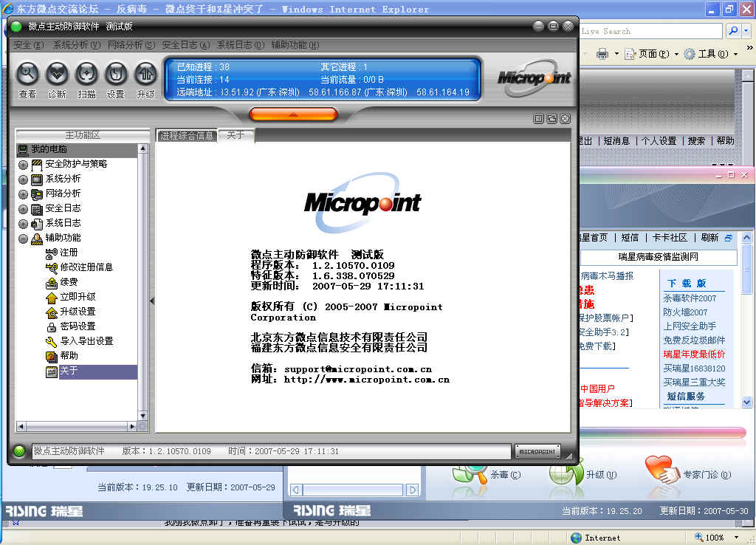Click the green status light in Micropoint's status bar
Screen dimensions: 756x545
click(x=19, y=451)
